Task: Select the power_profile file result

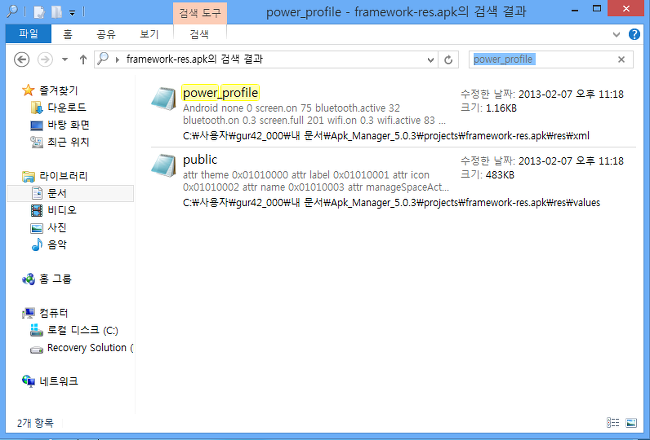Action: (393, 113)
